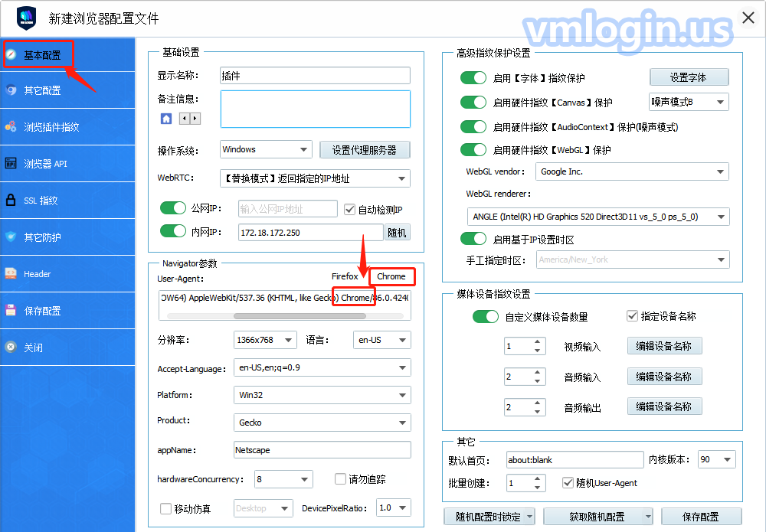Click the 设置代理服务器 button
The width and height of the screenshot is (766, 532).
(x=365, y=149)
